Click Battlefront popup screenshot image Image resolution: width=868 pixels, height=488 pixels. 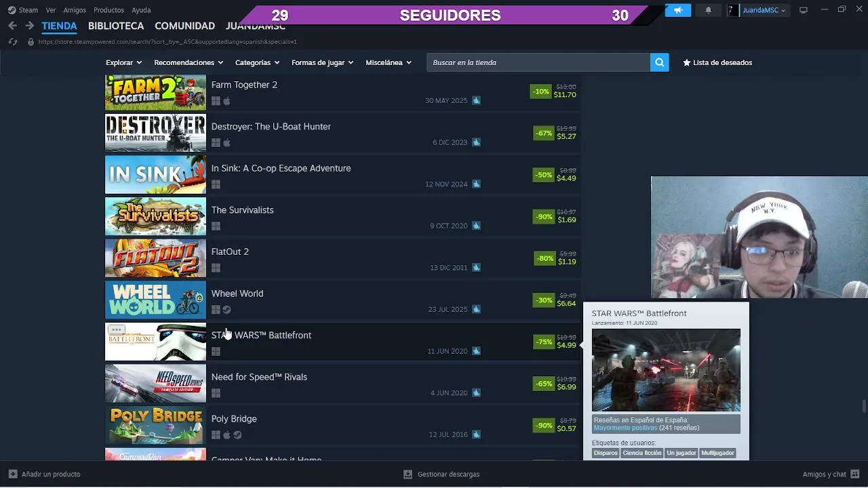(666, 370)
